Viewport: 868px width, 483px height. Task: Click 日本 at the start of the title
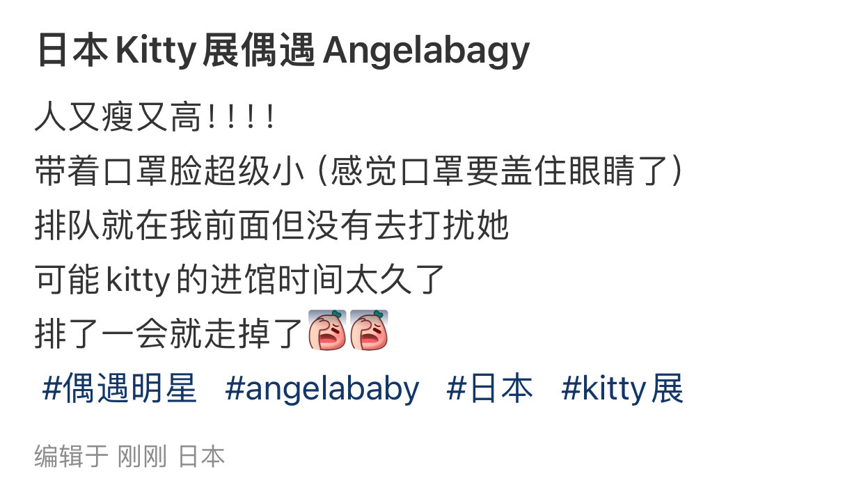[72, 52]
